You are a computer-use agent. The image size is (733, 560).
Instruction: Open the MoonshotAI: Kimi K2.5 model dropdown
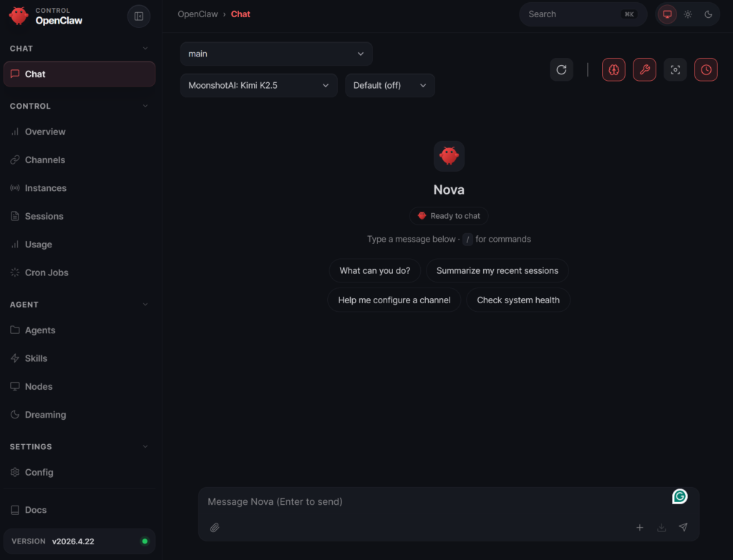tap(258, 85)
